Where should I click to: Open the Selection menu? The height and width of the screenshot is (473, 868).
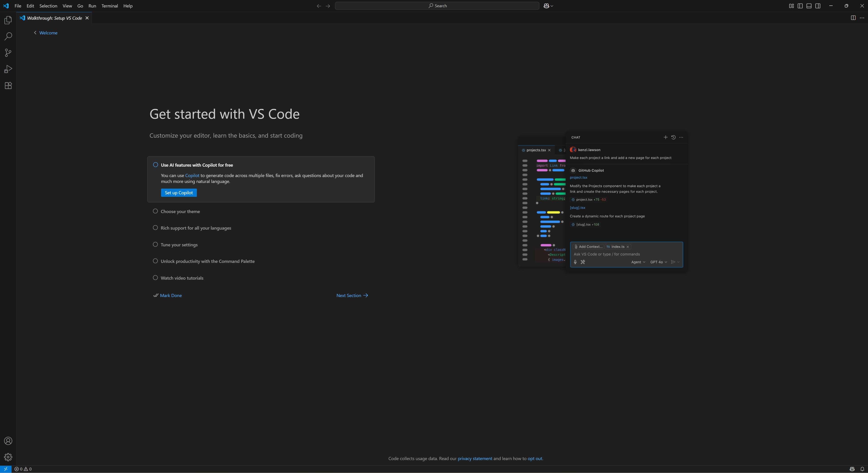pos(48,6)
